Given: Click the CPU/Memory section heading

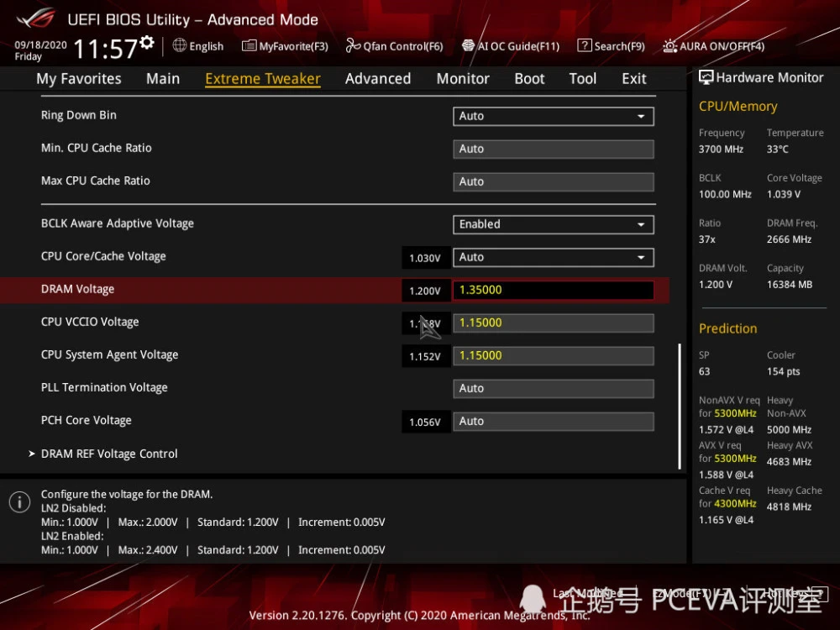Looking at the screenshot, I should point(738,106).
